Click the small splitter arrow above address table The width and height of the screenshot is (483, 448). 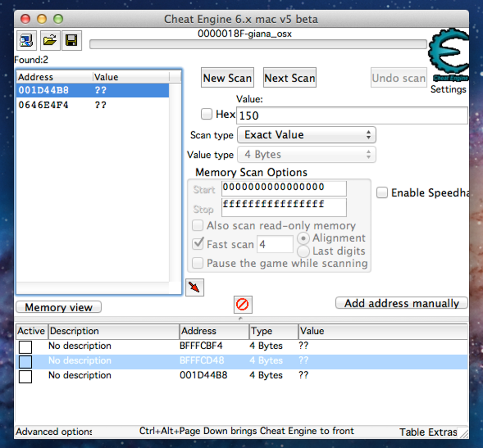241,318
